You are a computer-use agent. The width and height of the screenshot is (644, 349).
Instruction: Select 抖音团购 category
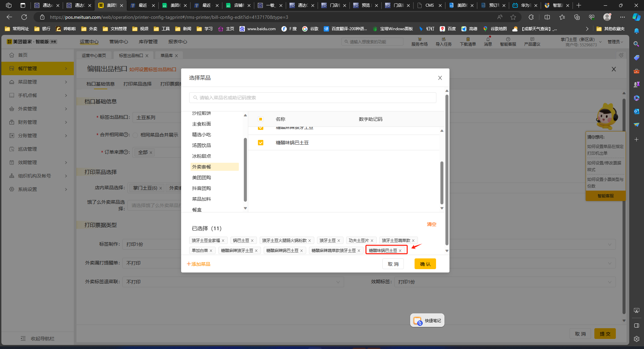[x=202, y=188]
